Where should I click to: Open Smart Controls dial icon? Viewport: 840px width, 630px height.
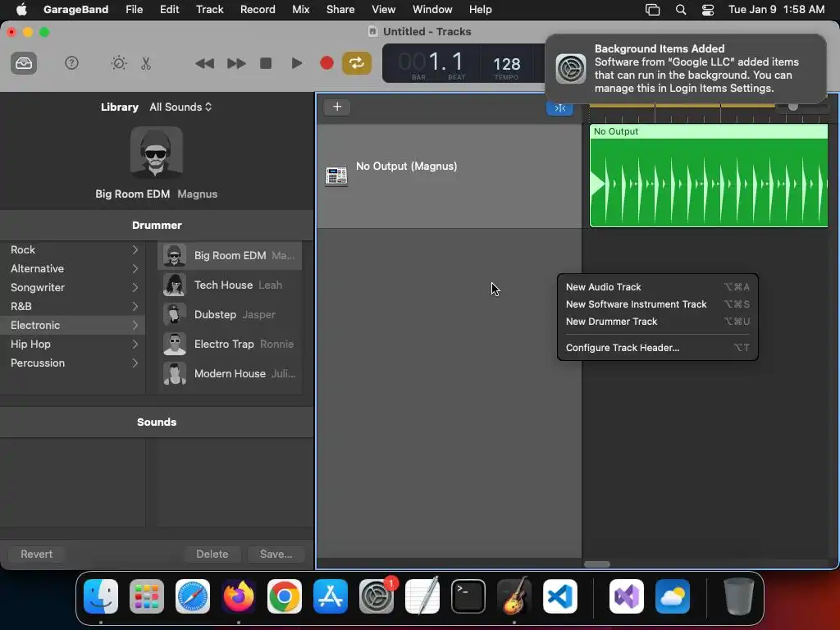(119, 63)
